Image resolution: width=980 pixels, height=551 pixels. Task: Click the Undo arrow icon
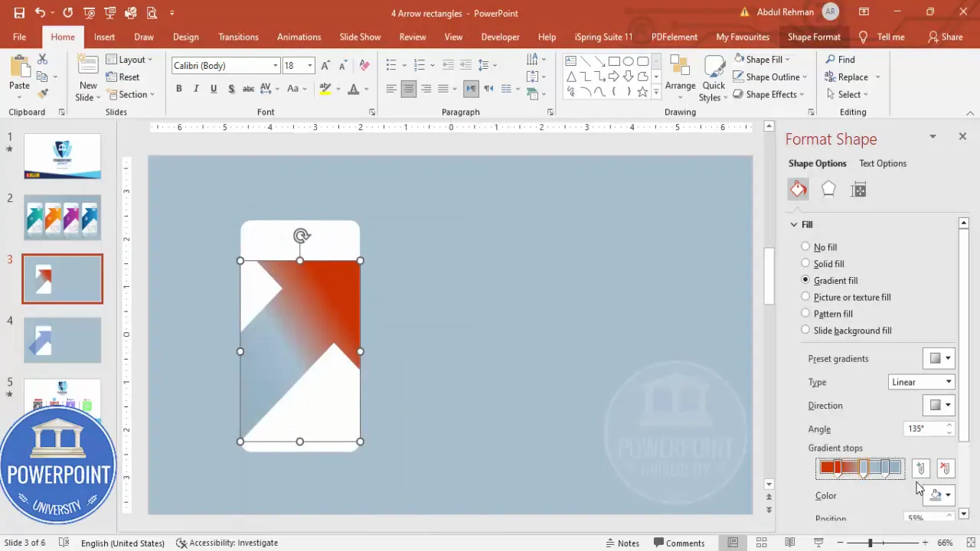pos(40,13)
